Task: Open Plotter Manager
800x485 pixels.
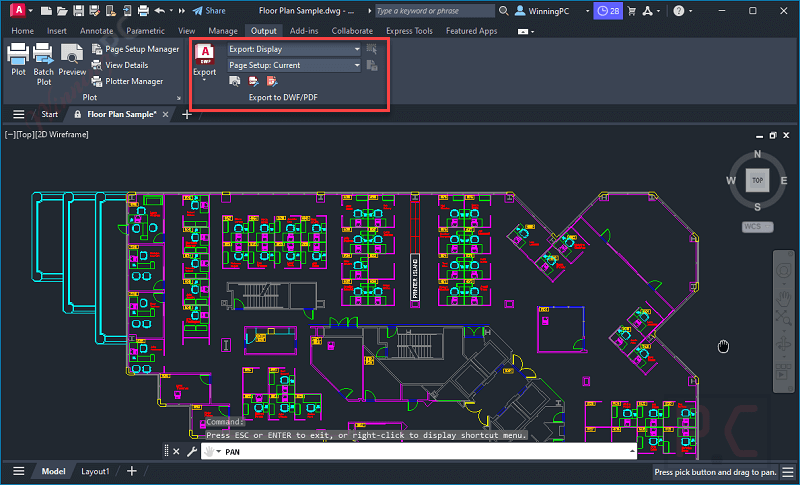Action: [128, 81]
